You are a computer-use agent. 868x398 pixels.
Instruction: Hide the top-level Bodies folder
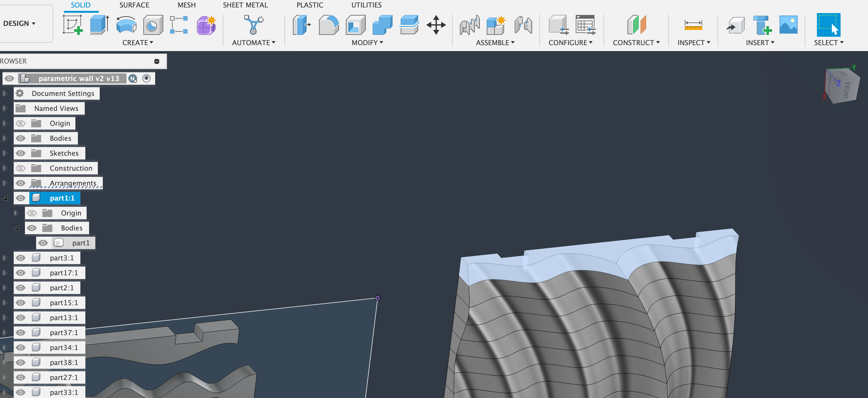point(21,138)
